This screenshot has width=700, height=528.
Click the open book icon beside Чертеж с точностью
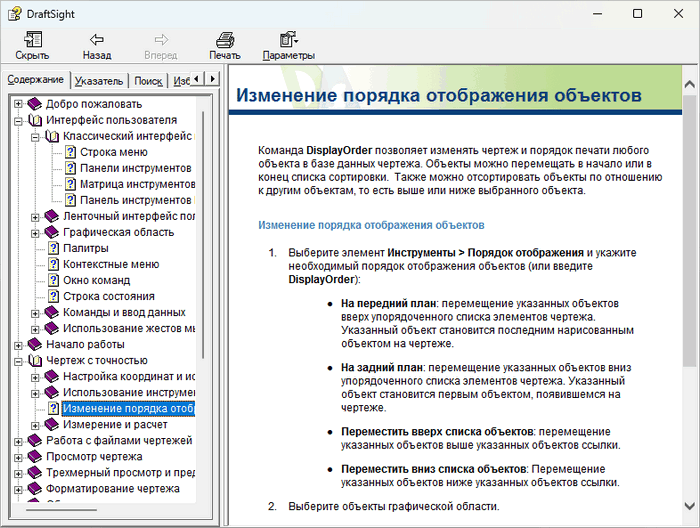[35, 360]
